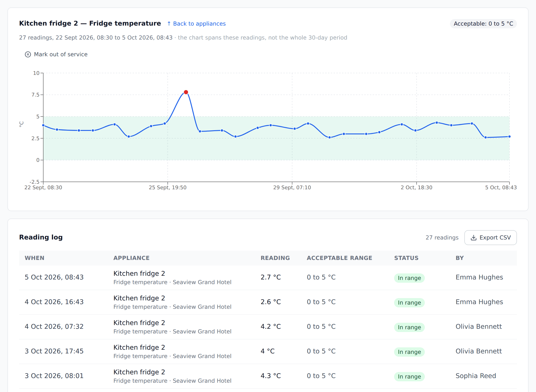Image resolution: width=536 pixels, height=392 pixels.
Task: Select the 5 Oct 2026, 08:43 row date
Action: click(x=54, y=277)
